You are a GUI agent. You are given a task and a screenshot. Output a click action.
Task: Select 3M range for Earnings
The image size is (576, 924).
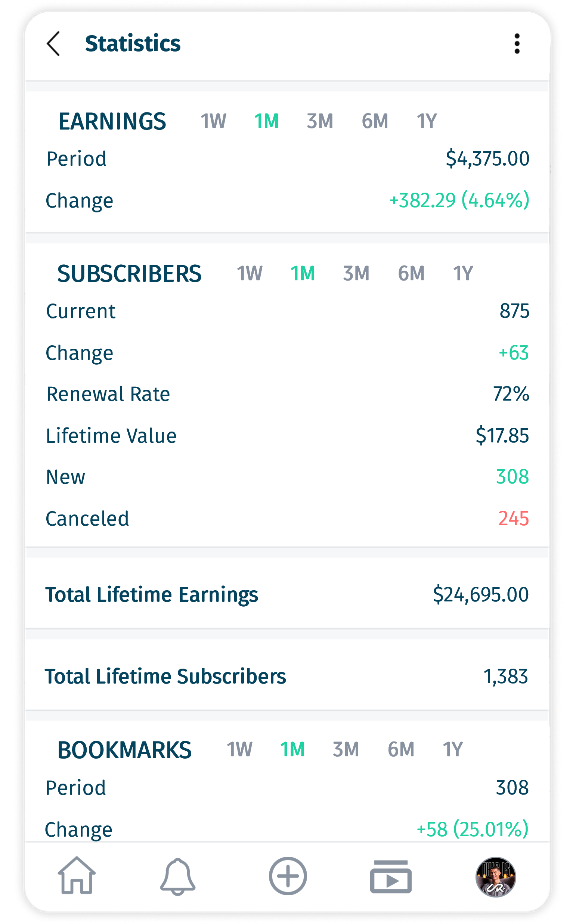click(x=320, y=121)
